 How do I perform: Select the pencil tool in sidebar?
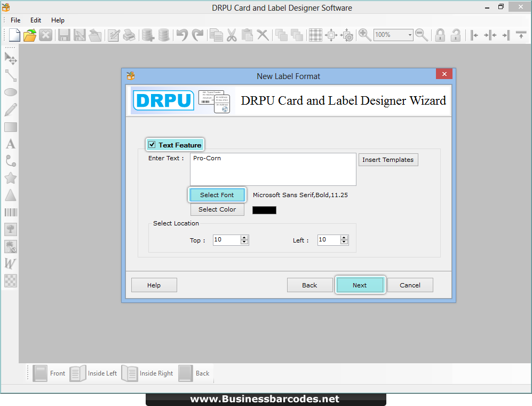click(x=11, y=110)
